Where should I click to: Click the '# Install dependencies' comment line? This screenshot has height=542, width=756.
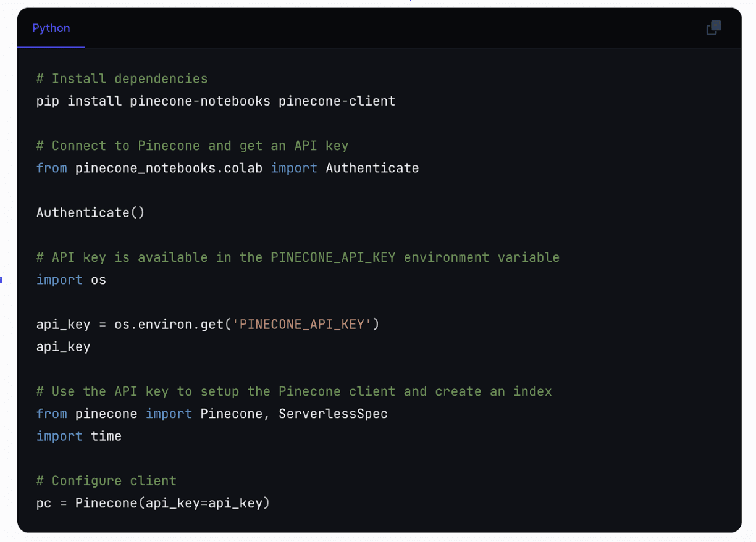122,79
